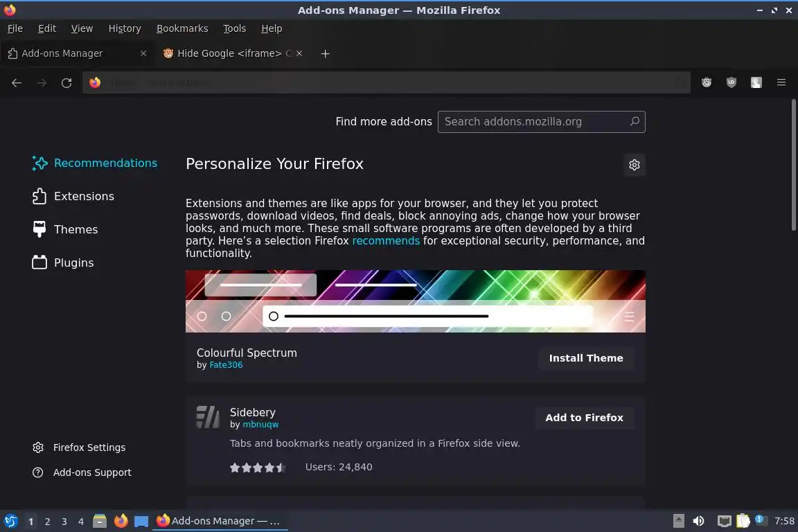Click the search magnifier in the add-ons search box
Image resolution: width=798 pixels, height=532 pixels.
(x=635, y=121)
